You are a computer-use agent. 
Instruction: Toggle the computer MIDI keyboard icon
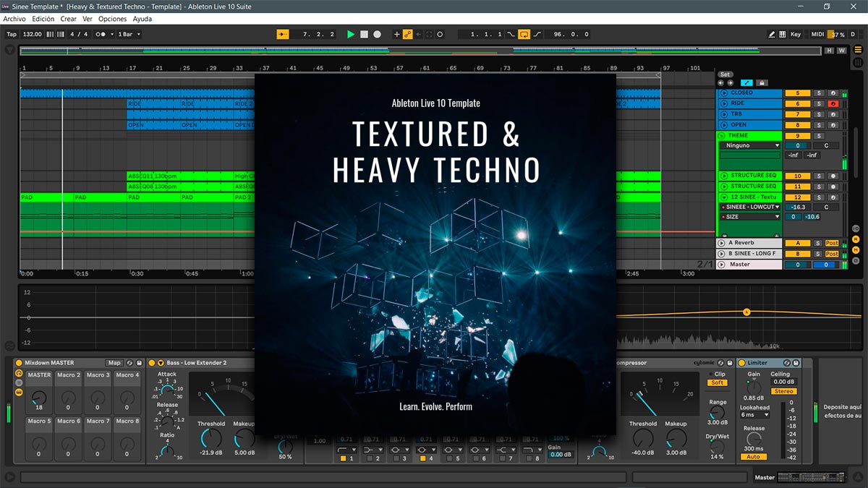783,34
